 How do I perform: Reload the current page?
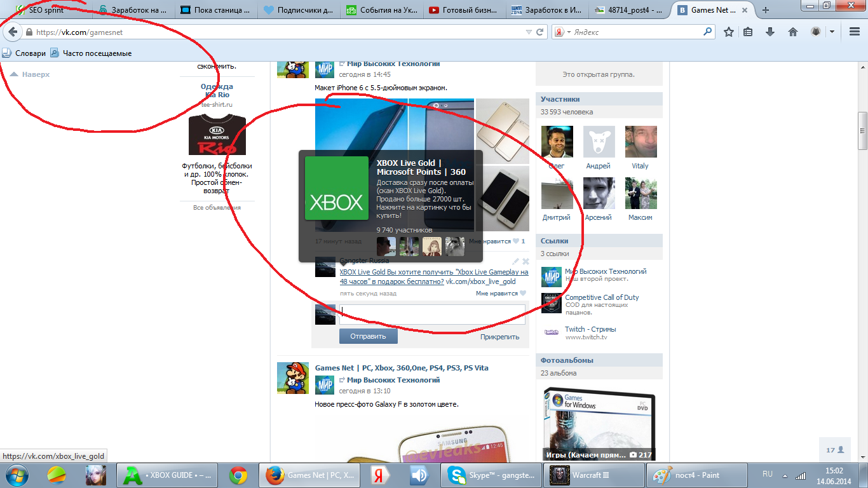540,32
